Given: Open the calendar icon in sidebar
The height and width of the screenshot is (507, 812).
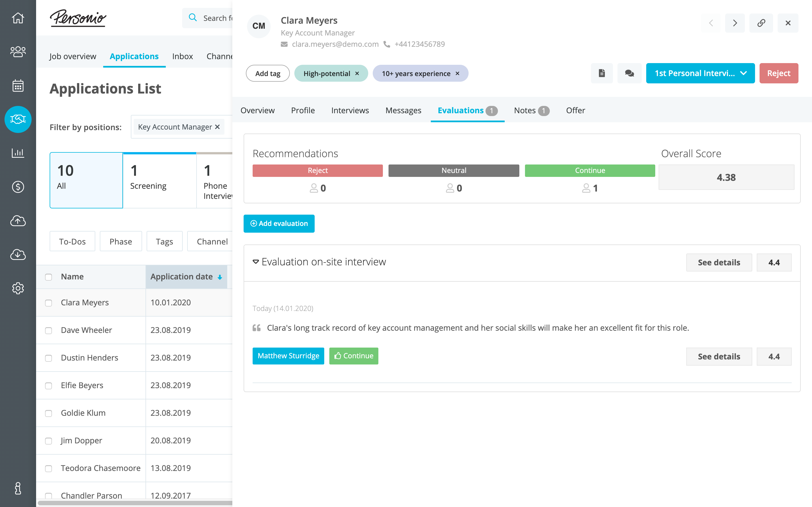Looking at the screenshot, I should pyautogui.click(x=18, y=86).
